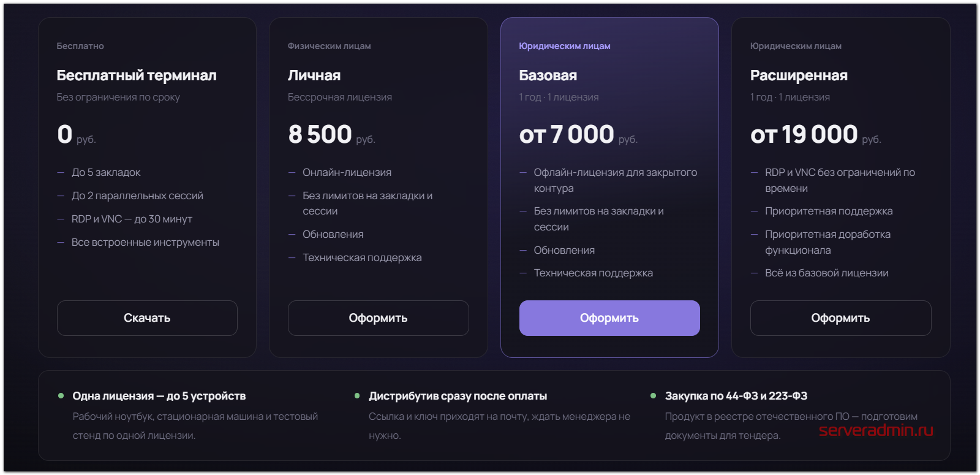Select the Бесплатный терминал heading
The image size is (980, 475).
[x=137, y=75]
